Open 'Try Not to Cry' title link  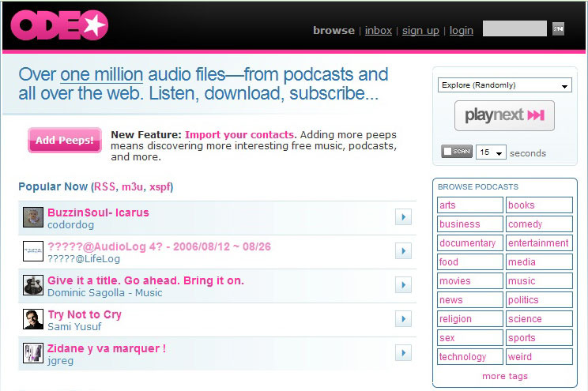click(85, 314)
